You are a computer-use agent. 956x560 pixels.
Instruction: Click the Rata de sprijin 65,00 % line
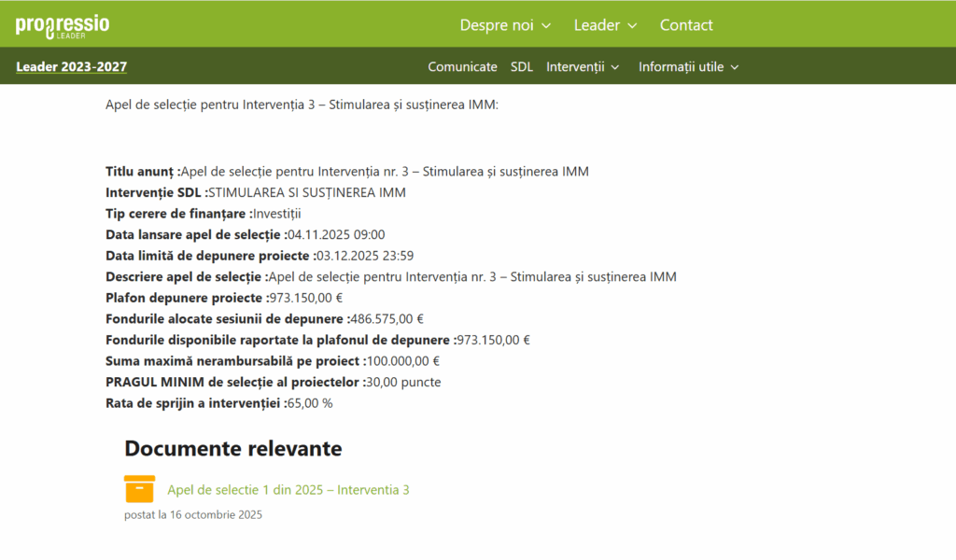(219, 403)
